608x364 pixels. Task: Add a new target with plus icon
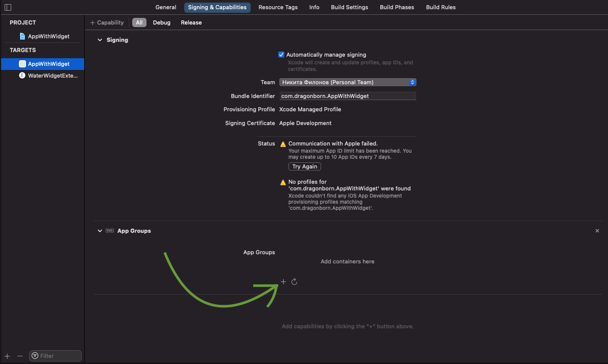point(7,356)
